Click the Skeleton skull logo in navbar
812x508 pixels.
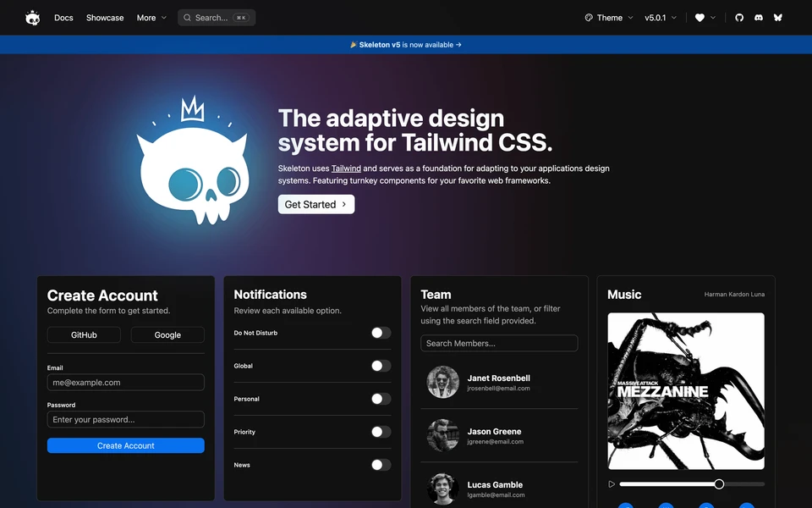pos(33,18)
